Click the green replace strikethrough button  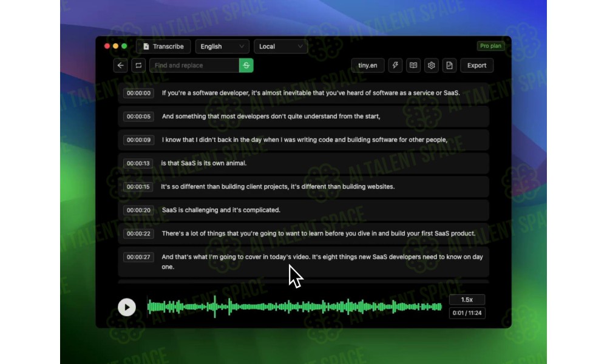tap(246, 66)
